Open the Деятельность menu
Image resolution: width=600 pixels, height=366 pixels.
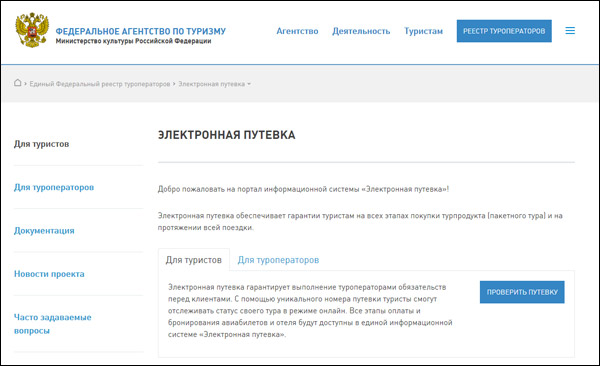(x=361, y=31)
